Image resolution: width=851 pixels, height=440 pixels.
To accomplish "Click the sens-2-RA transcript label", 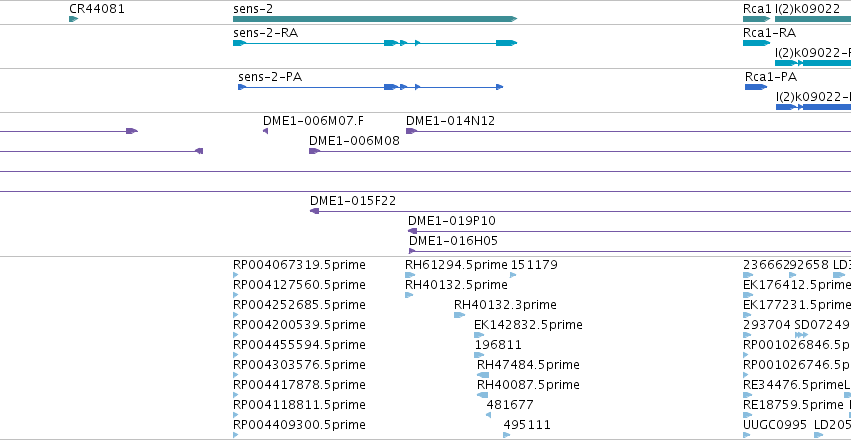I will coord(265,33).
